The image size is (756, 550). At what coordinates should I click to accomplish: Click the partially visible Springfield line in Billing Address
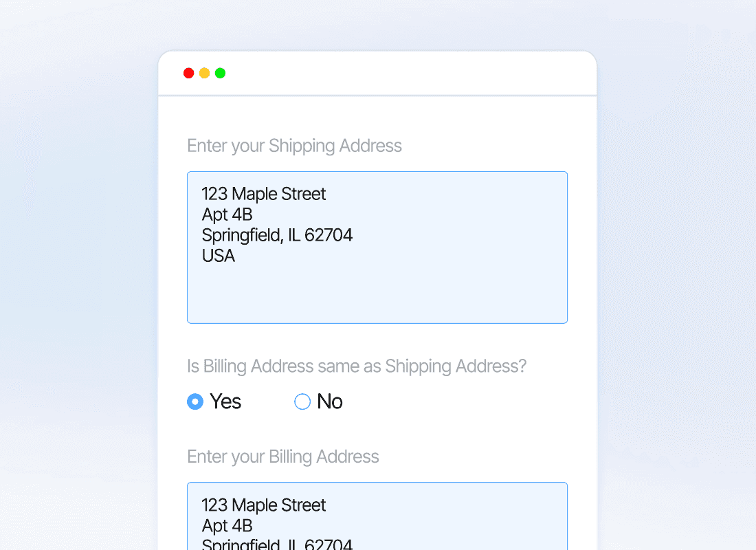coord(277,544)
